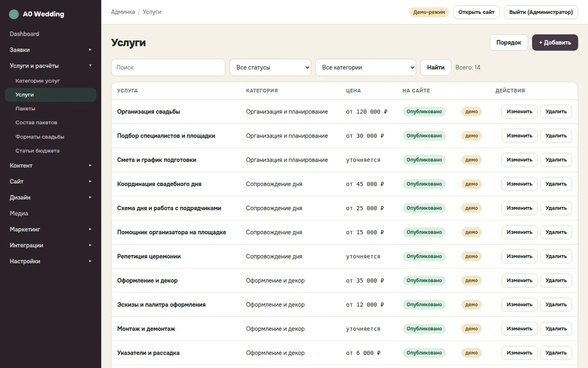Click Изменить for Организация свадьбы

point(519,111)
